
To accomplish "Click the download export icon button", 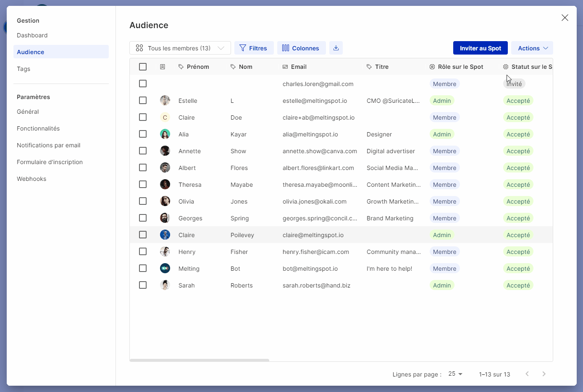I will [x=336, y=48].
